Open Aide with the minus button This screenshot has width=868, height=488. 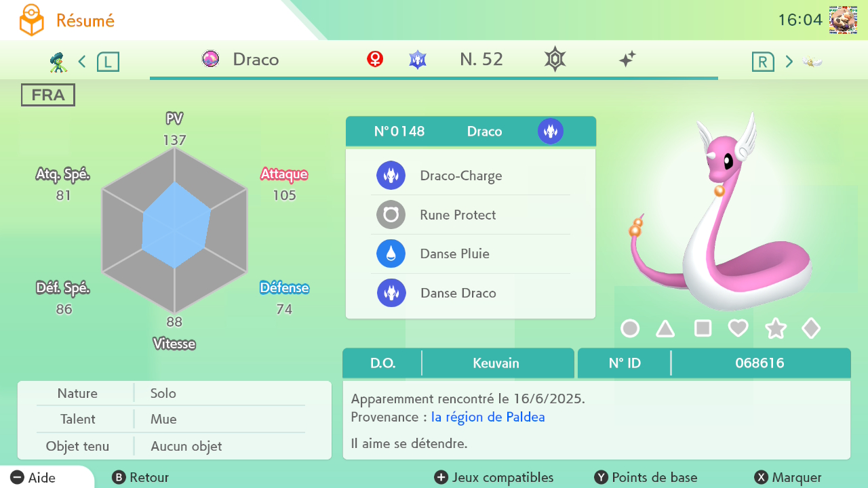[x=33, y=477]
